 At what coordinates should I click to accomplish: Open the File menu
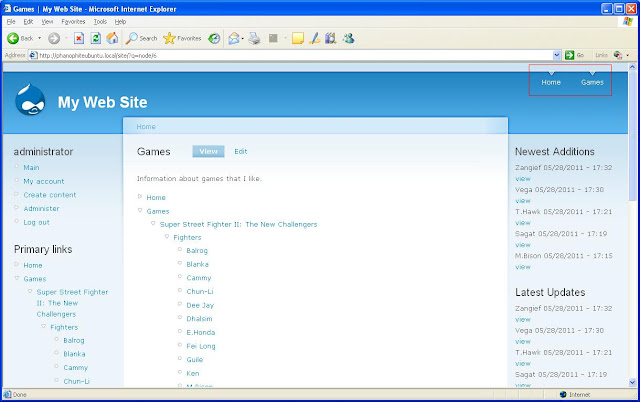[11, 22]
